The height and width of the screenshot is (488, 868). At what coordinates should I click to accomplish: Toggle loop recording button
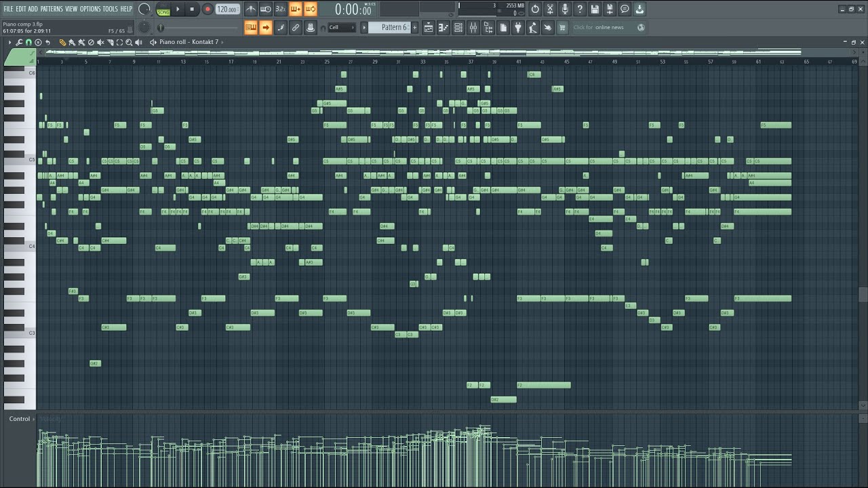point(310,9)
